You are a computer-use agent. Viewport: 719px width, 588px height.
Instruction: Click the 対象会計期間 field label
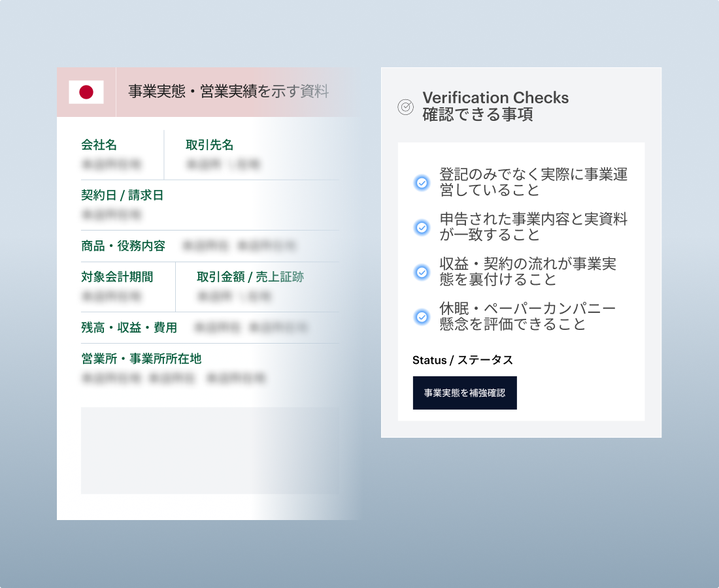(117, 277)
